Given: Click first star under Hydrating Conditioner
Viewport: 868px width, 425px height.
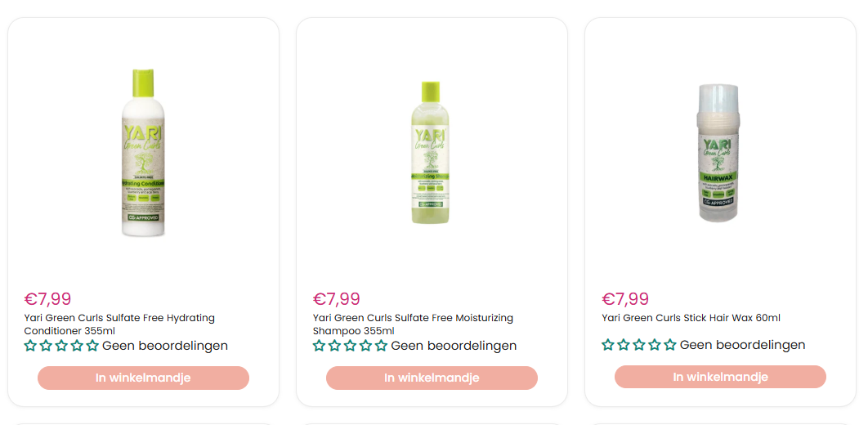Looking at the screenshot, I should (30, 346).
